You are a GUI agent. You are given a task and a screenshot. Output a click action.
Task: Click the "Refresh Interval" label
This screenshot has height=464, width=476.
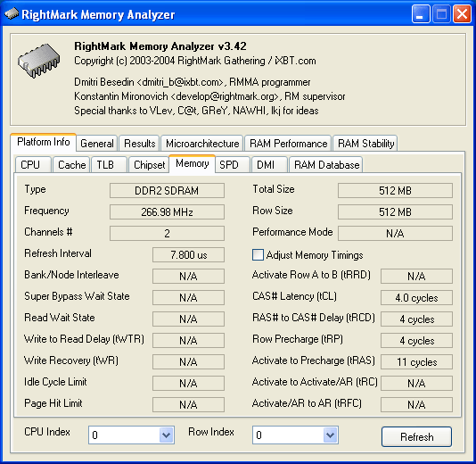click(58, 253)
